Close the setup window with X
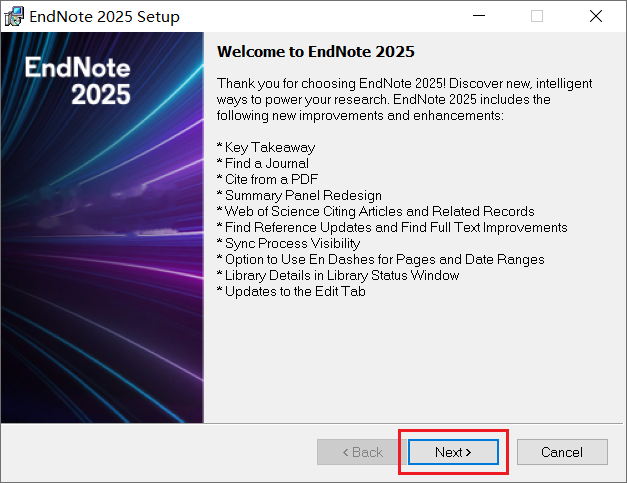 [x=596, y=16]
